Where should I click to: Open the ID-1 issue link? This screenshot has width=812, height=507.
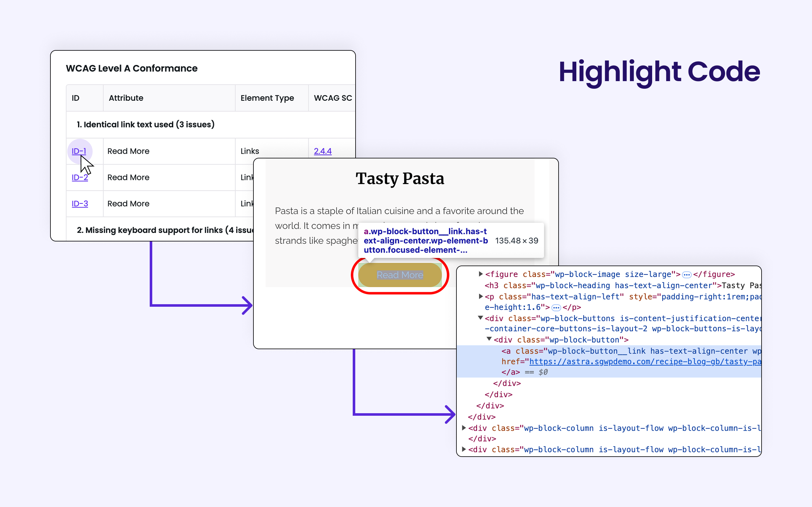(79, 151)
